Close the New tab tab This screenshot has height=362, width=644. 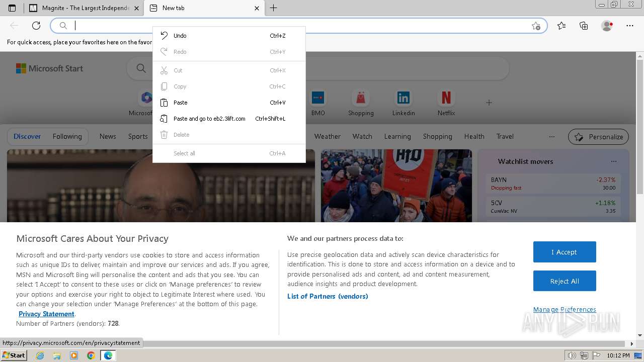(x=257, y=8)
